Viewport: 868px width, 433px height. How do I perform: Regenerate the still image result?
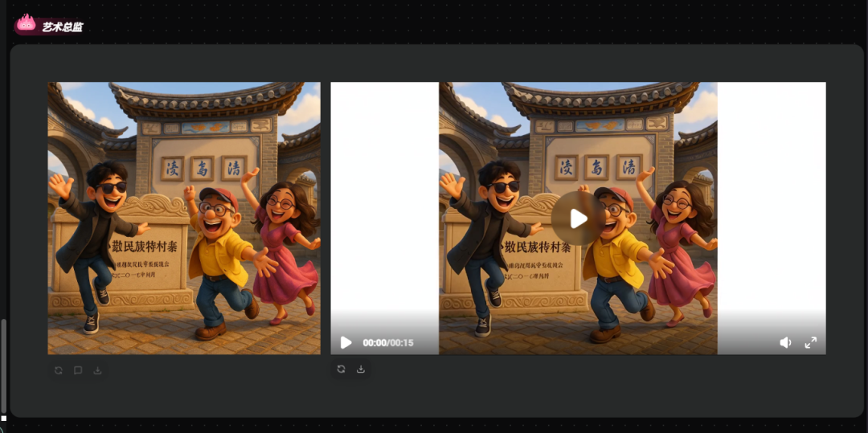(59, 370)
